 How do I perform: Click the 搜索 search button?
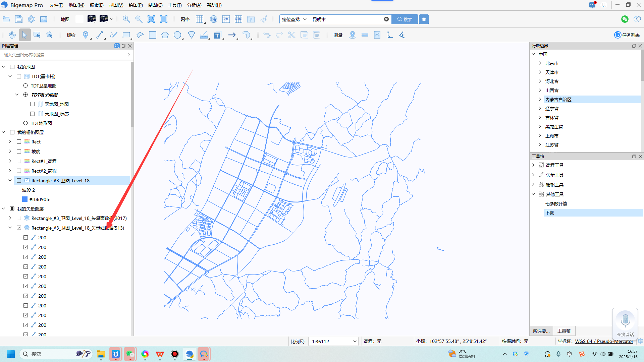[x=405, y=19]
